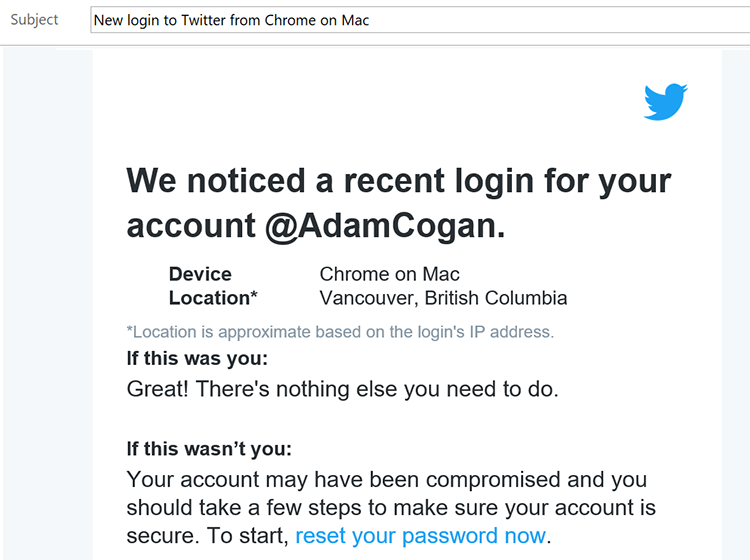
Task: Click the 'We noticed a recent login' headline
Action: click(x=398, y=181)
